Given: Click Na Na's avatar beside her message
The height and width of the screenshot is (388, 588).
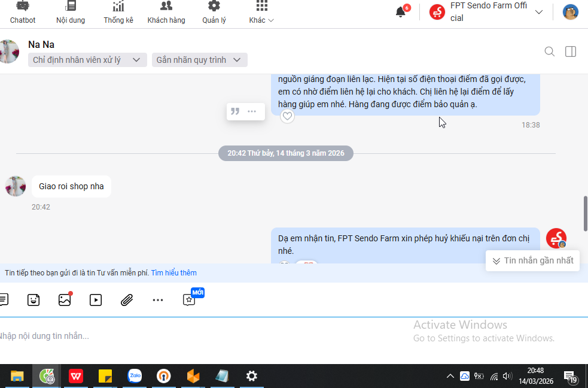Looking at the screenshot, I should coord(16,186).
